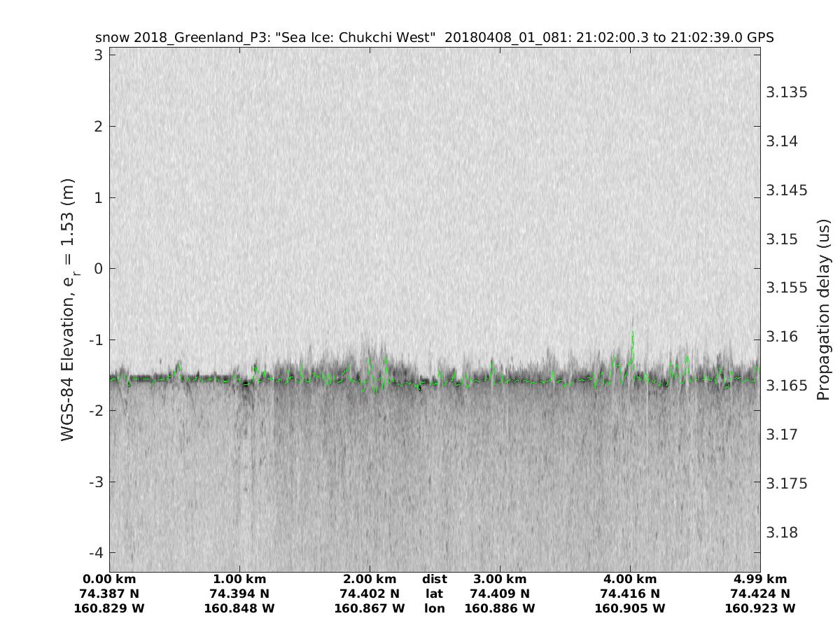The height and width of the screenshot is (630, 840).
Task: Select the elevation tick label -4
Action: (x=95, y=553)
